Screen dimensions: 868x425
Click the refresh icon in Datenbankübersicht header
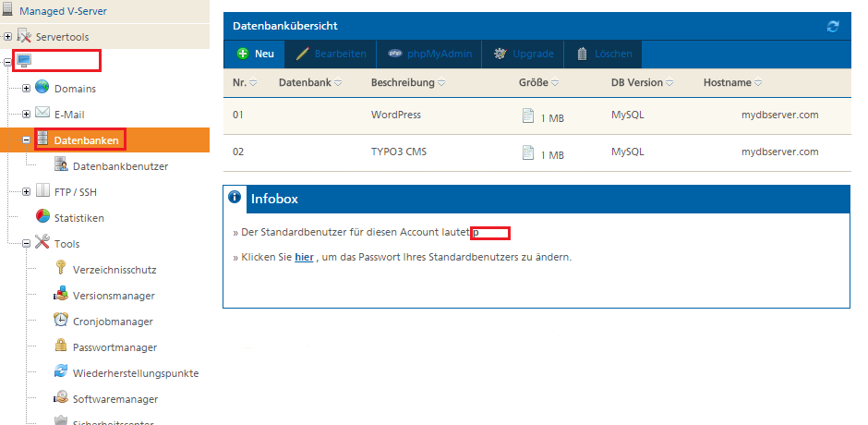(x=833, y=26)
